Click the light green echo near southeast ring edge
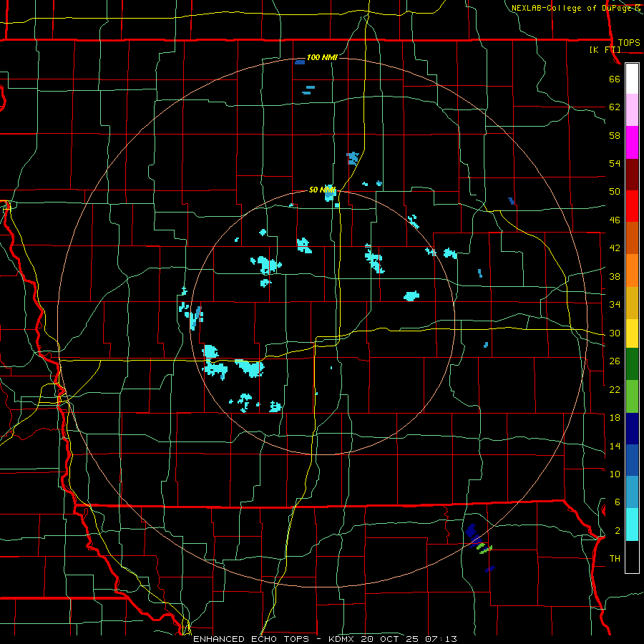The width and height of the screenshot is (644, 644). [x=484, y=548]
